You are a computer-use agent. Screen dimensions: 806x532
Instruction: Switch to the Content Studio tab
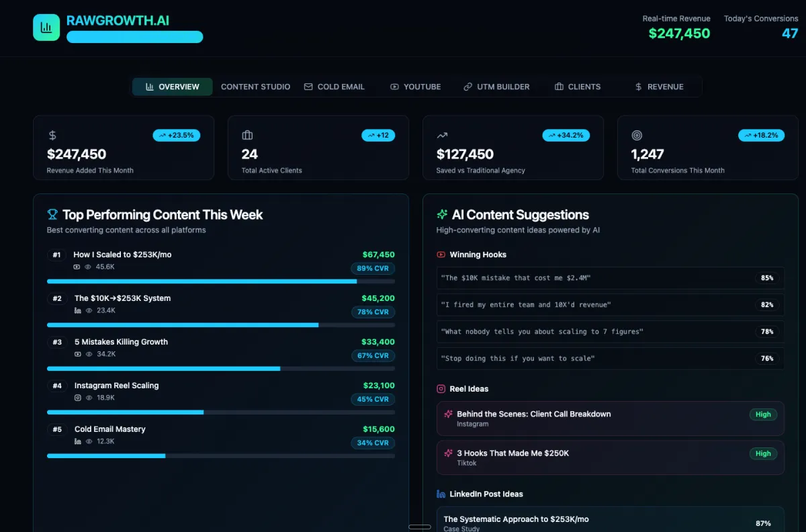[255, 87]
